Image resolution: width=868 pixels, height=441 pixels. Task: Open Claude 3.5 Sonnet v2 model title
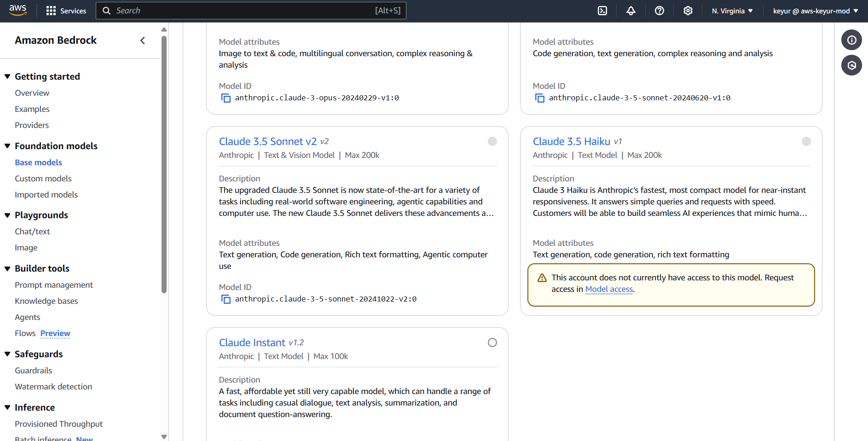coord(267,141)
